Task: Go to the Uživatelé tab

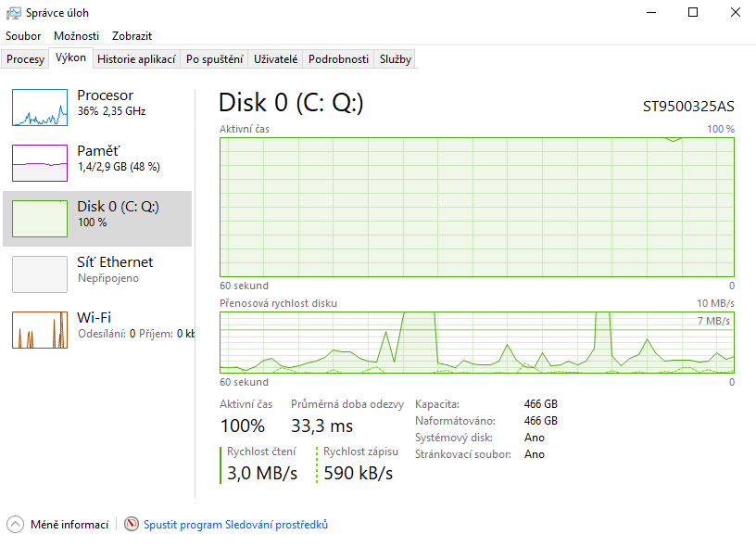Action: (x=275, y=59)
